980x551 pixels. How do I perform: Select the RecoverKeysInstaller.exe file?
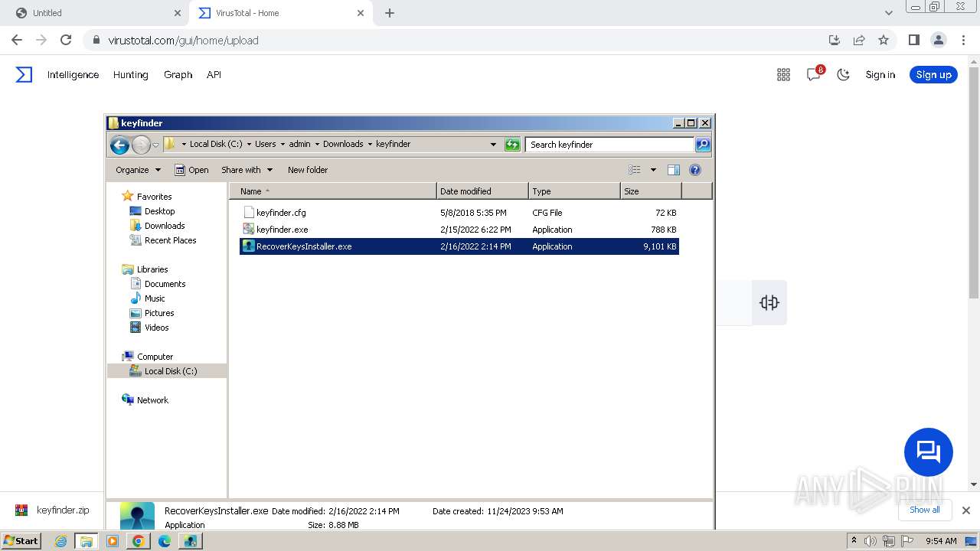click(x=459, y=246)
